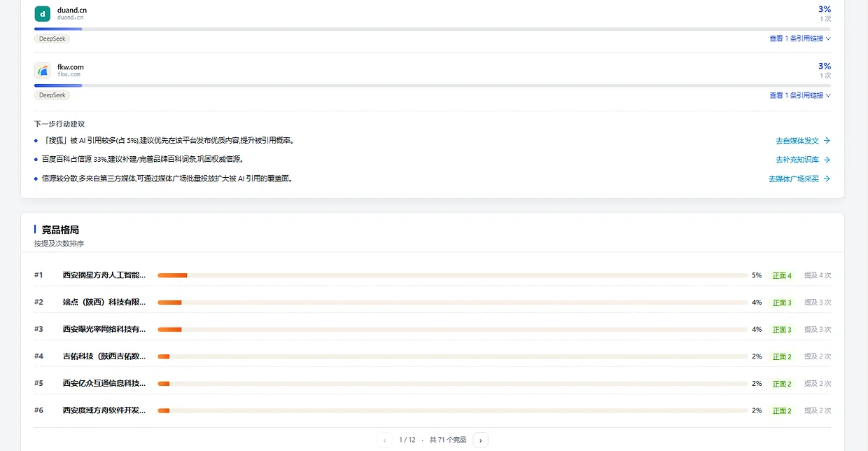Click the DeepSeek tag under duand.cn
The width and height of the screenshot is (868, 451).
(x=52, y=39)
